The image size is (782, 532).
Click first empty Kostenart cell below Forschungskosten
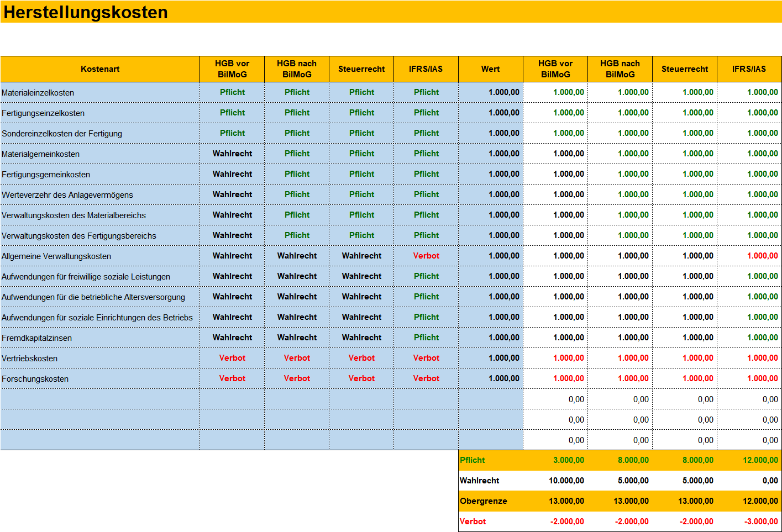[x=100, y=399]
